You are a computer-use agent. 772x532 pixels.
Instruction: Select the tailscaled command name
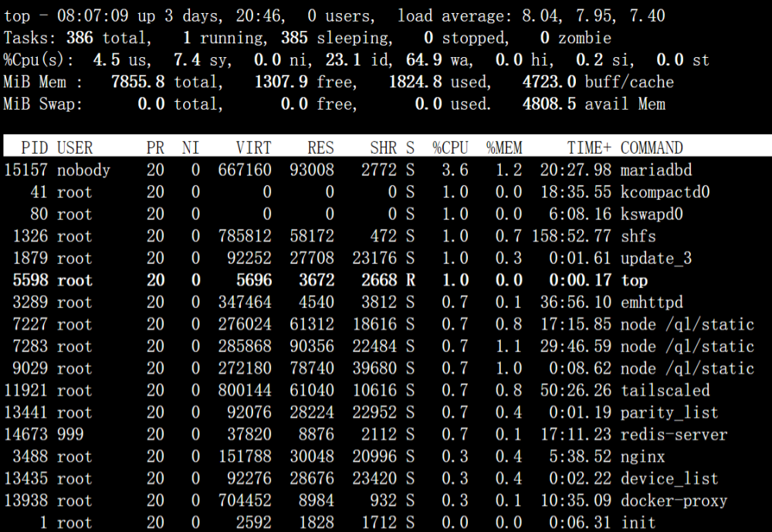coord(665,390)
